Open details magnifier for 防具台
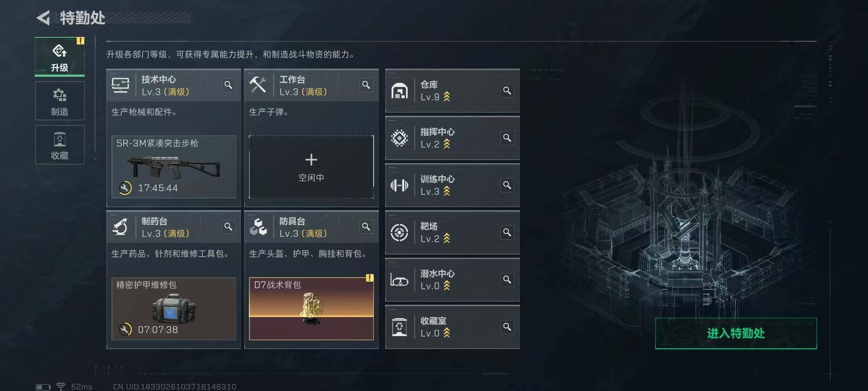This screenshot has height=391, width=868. [366, 227]
